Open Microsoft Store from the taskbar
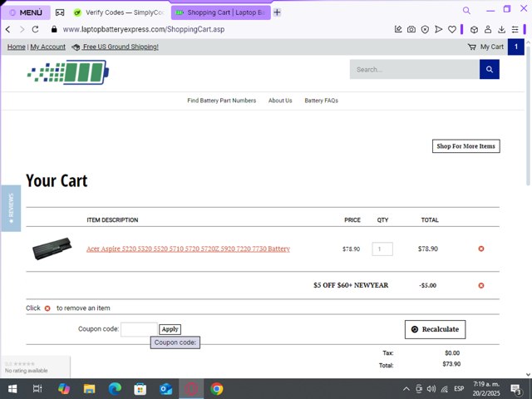The width and height of the screenshot is (532, 399). 140,389
